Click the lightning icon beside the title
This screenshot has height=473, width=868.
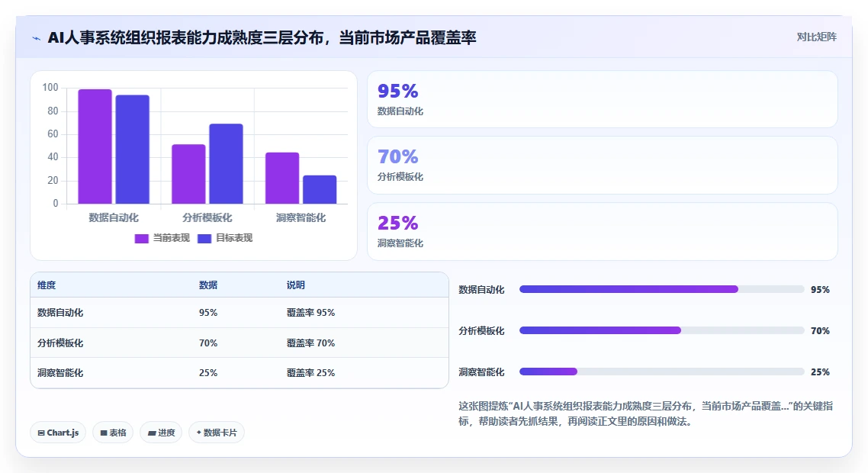pyautogui.click(x=36, y=38)
